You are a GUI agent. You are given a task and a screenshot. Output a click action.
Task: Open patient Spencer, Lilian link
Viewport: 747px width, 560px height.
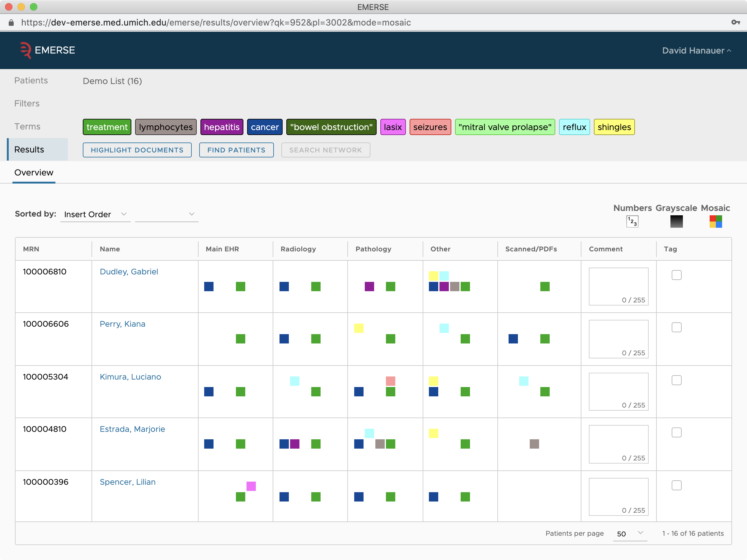(x=128, y=482)
